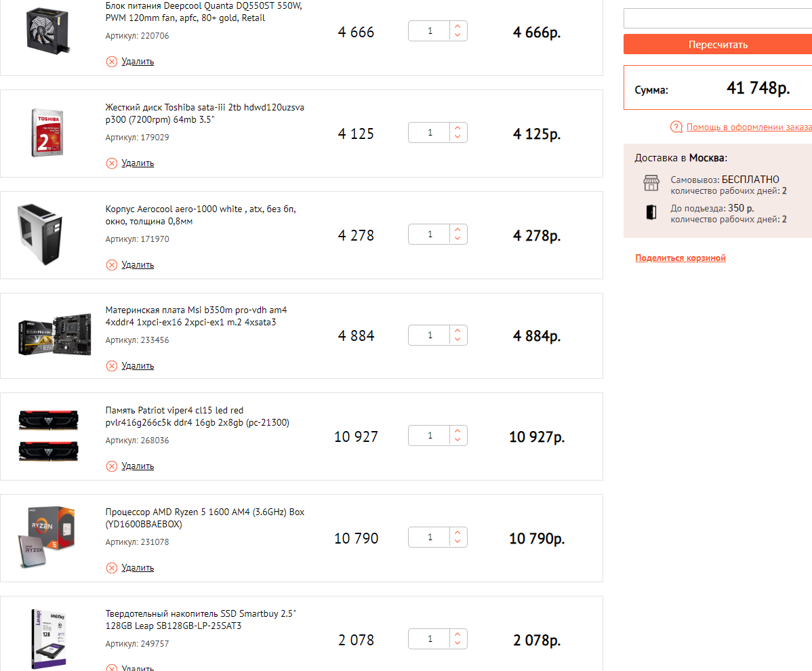Open the Поделиться корзиной share link
Viewport: 812px width, 671px height.
point(681,258)
